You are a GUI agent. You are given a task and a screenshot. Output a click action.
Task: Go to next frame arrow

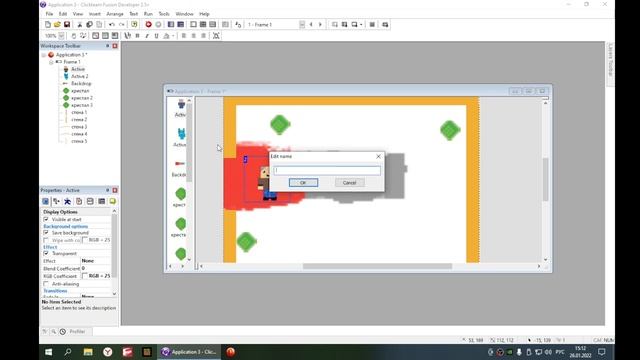(320, 24)
